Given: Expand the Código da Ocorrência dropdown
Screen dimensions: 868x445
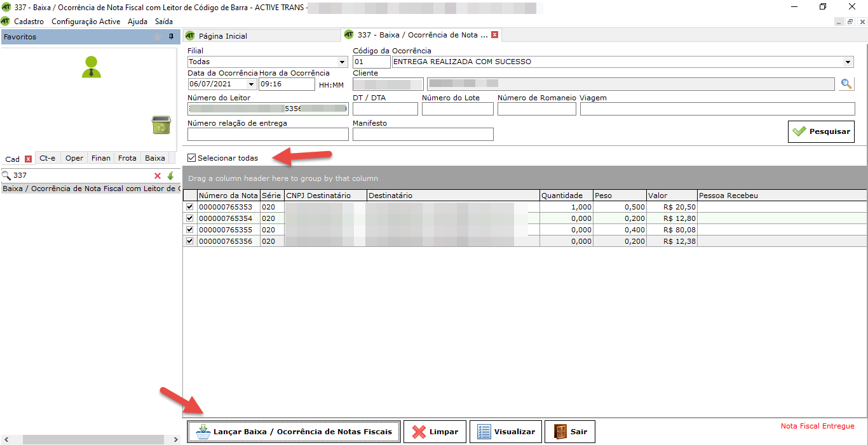Looking at the screenshot, I should pos(848,62).
